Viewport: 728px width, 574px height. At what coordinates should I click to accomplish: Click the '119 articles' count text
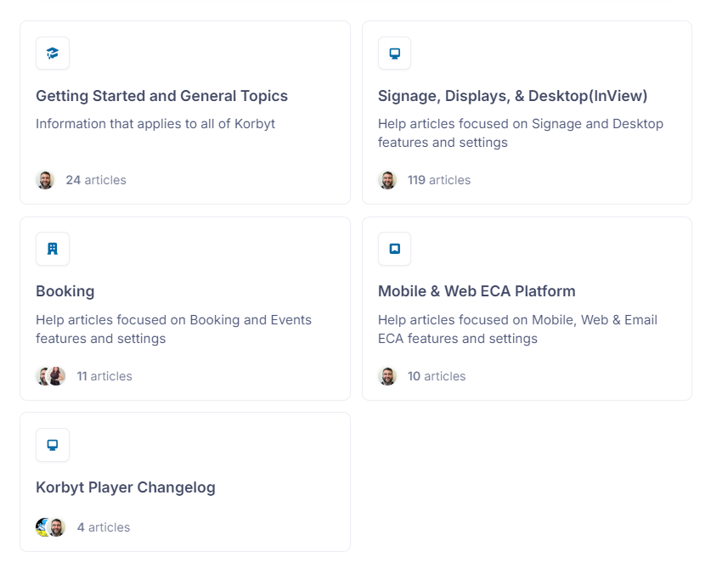tap(439, 180)
